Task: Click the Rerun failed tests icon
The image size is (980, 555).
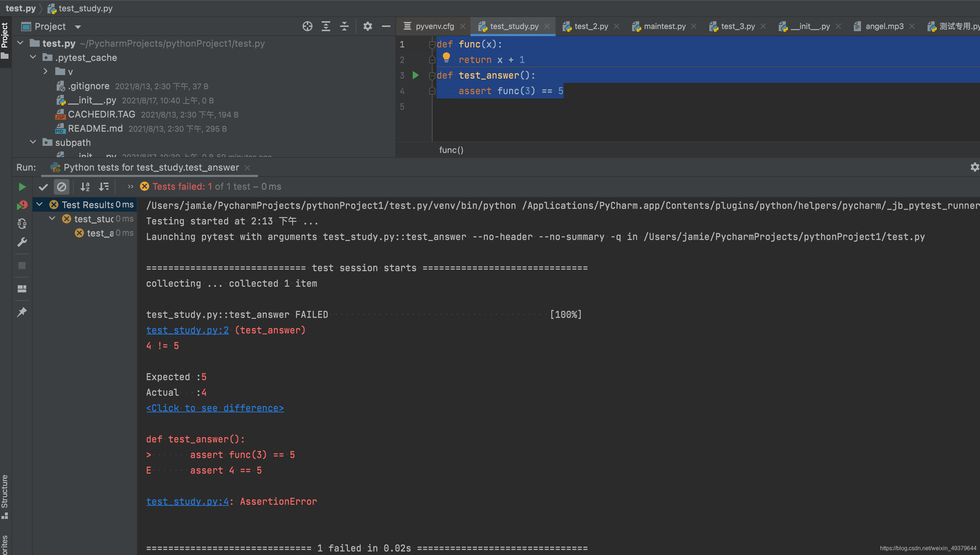Action: (22, 205)
